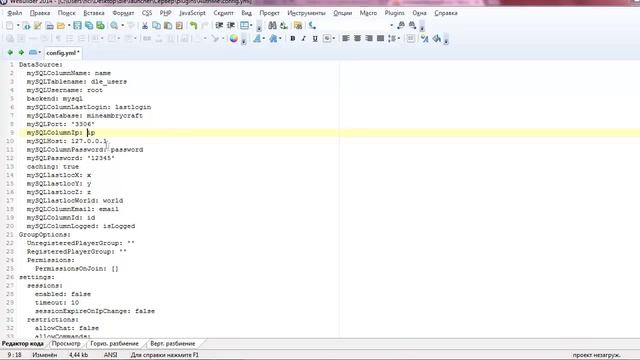Click the New document icon
The image size is (640, 360).
click(x=9, y=26)
